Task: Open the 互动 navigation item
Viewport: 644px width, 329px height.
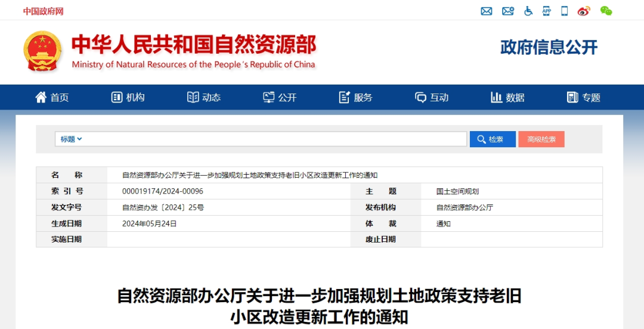Action: click(x=432, y=97)
